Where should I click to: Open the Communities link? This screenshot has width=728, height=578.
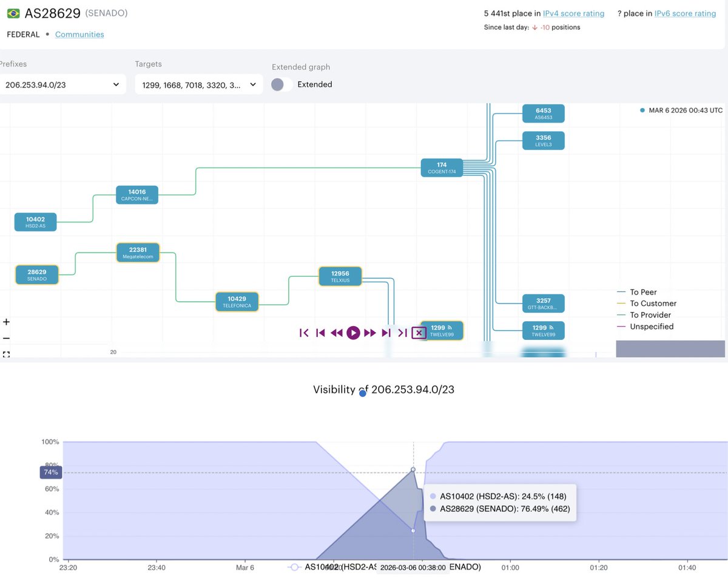pos(79,35)
